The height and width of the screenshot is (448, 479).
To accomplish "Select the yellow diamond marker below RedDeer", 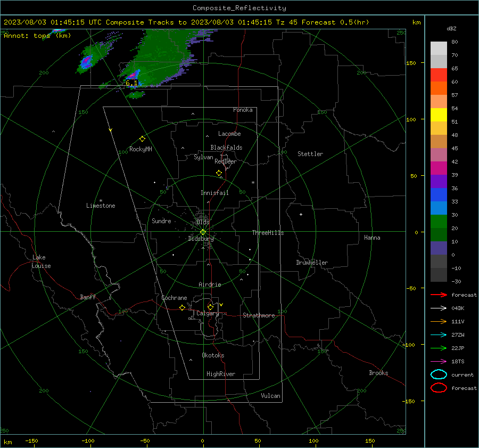I will (x=219, y=173).
